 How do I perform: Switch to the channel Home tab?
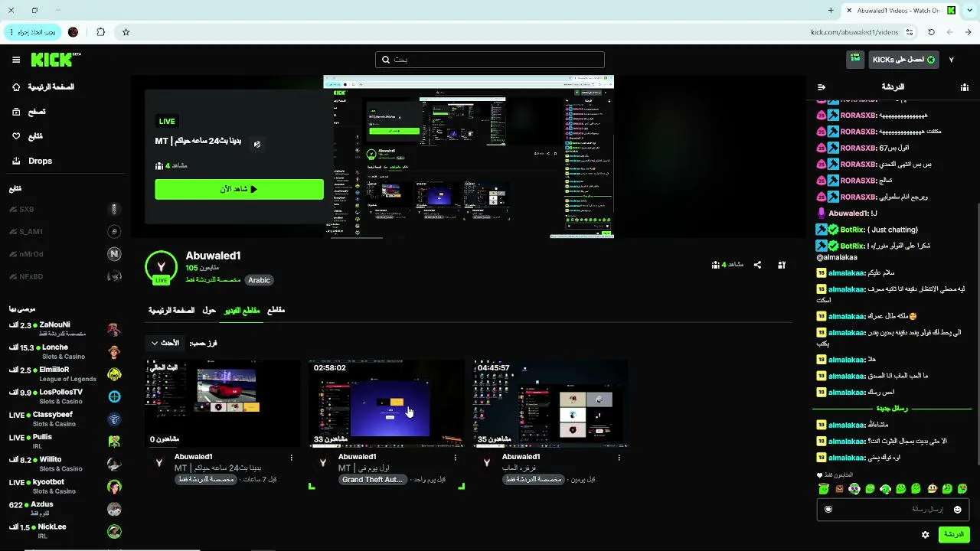[171, 310]
